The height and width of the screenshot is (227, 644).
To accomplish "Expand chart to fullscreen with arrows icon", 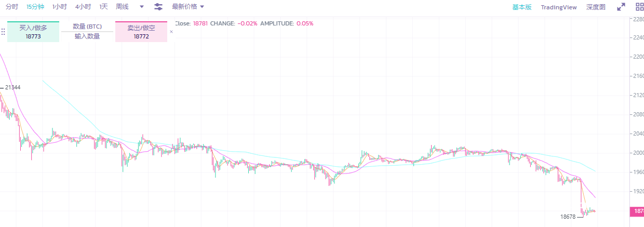I will [x=621, y=7].
